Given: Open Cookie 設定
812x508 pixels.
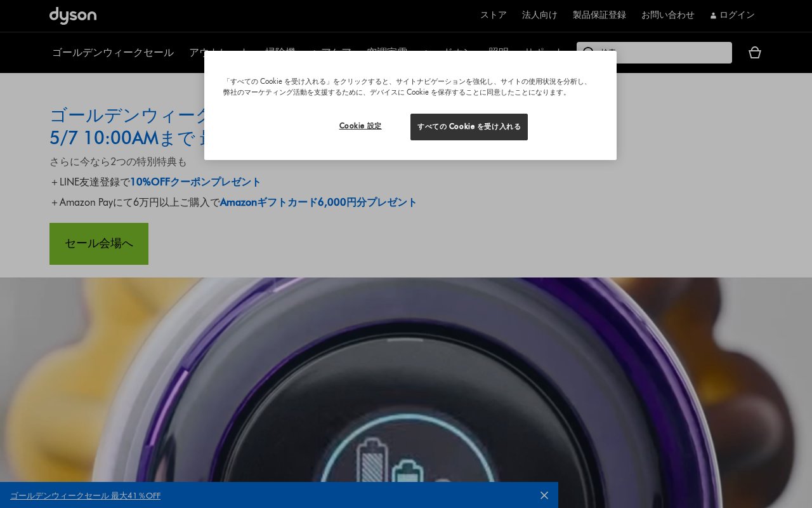Looking at the screenshot, I should click(360, 126).
